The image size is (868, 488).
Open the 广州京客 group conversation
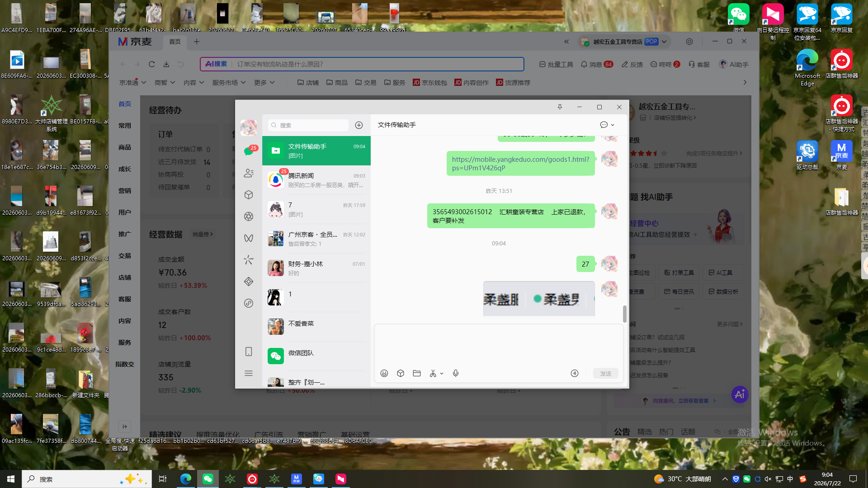pyautogui.click(x=316, y=239)
